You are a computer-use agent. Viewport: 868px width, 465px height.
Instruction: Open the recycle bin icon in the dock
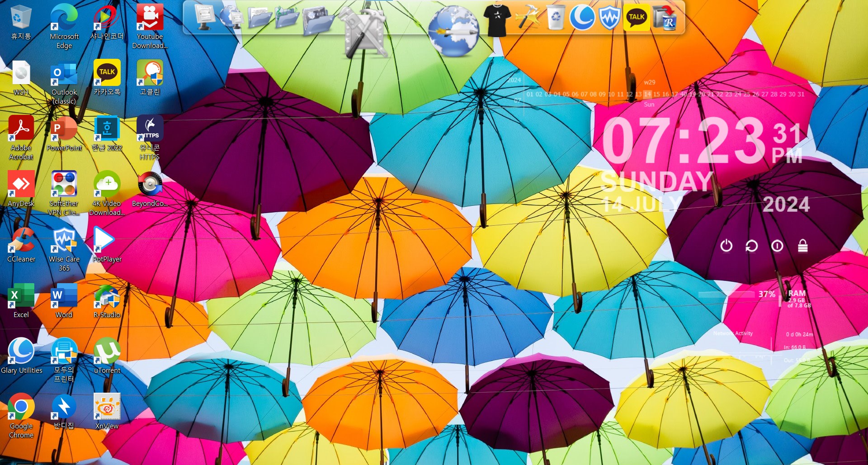click(556, 17)
